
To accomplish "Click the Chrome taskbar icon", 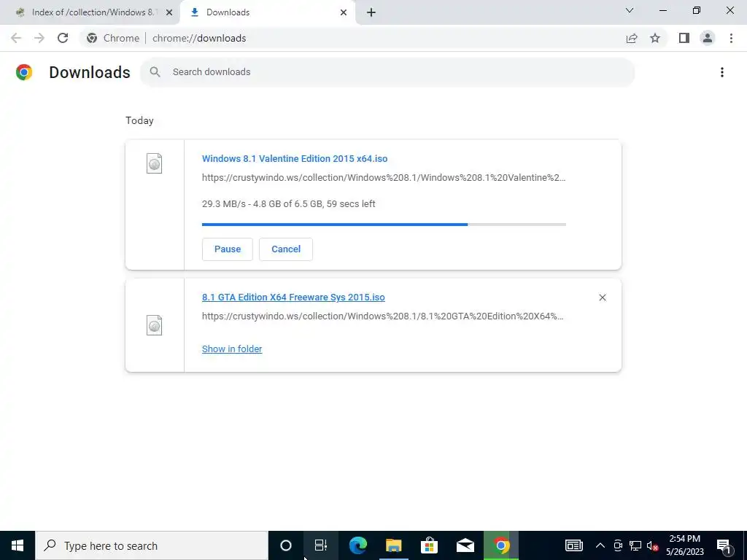I will pyautogui.click(x=500, y=545).
